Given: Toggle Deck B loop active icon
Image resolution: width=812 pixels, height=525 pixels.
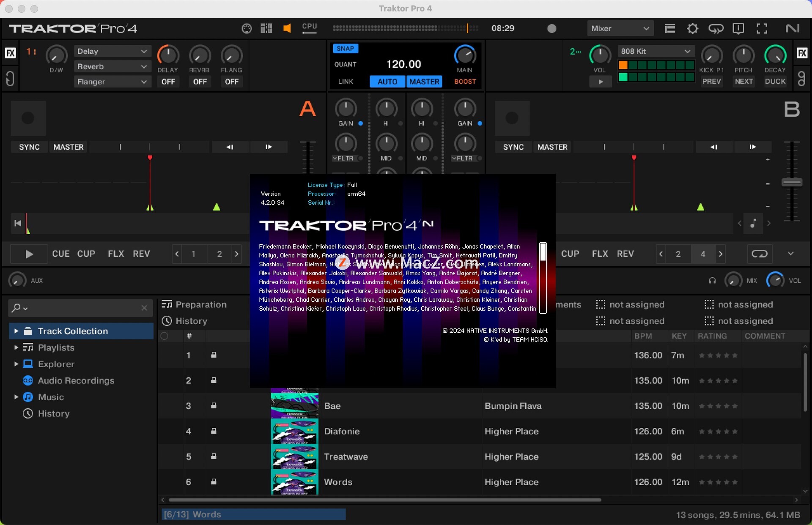Looking at the screenshot, I should (760, 254).
